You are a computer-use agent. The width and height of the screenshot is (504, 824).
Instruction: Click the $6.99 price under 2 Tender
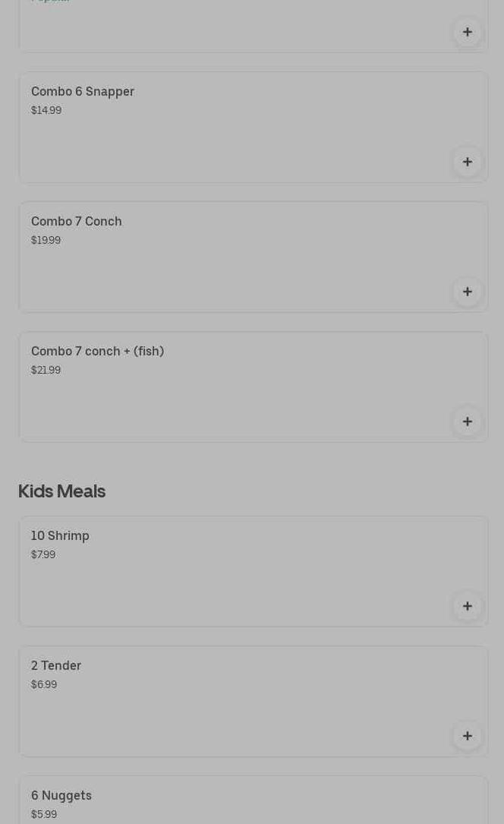44,684
